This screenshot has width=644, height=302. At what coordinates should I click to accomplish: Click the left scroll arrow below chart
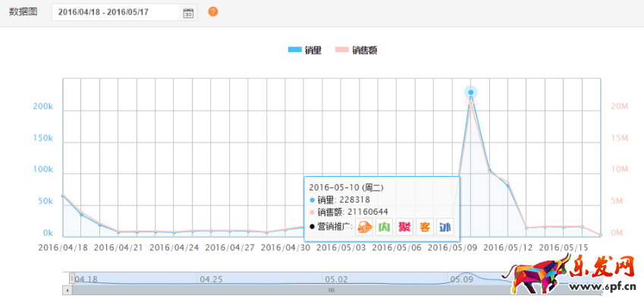(x=66, y=290)
